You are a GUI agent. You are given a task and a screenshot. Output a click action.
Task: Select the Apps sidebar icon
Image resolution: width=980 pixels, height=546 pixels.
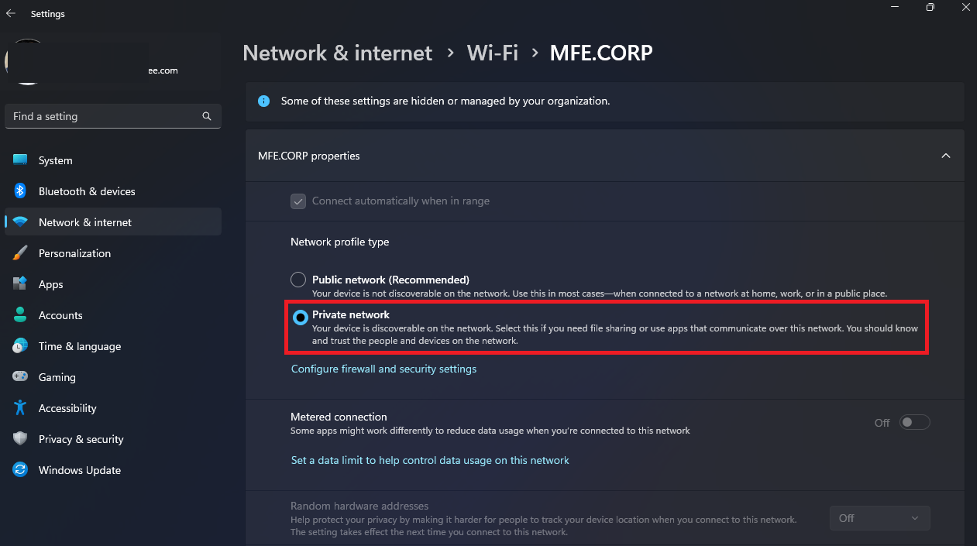click(x=21, y=284)
